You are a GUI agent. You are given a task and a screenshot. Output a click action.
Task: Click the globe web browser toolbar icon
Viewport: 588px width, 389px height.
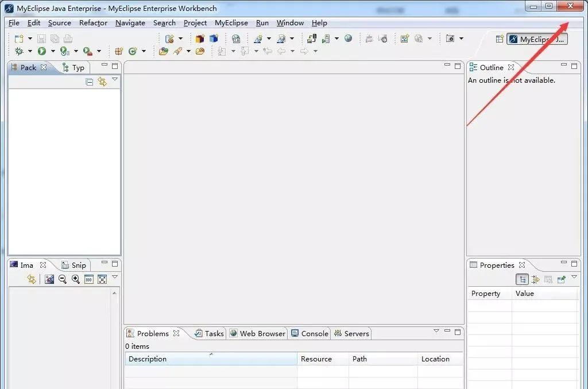[349, 38]
